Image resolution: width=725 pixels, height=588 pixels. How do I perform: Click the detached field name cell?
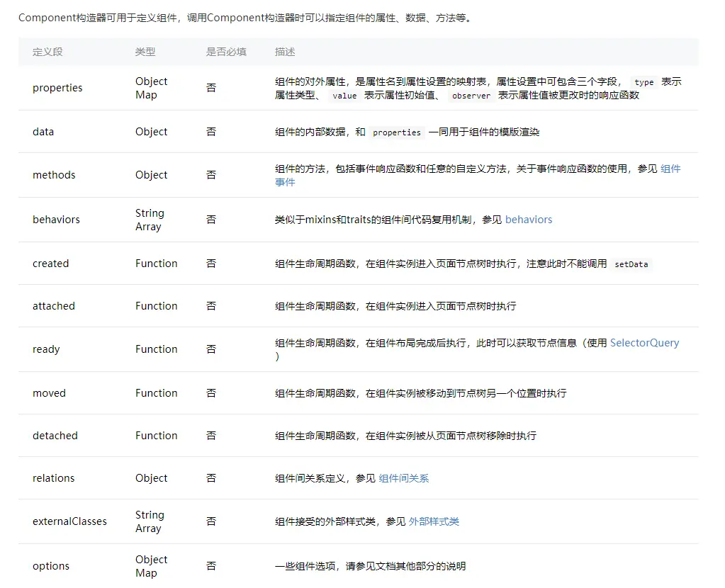(x=55, y=436)
